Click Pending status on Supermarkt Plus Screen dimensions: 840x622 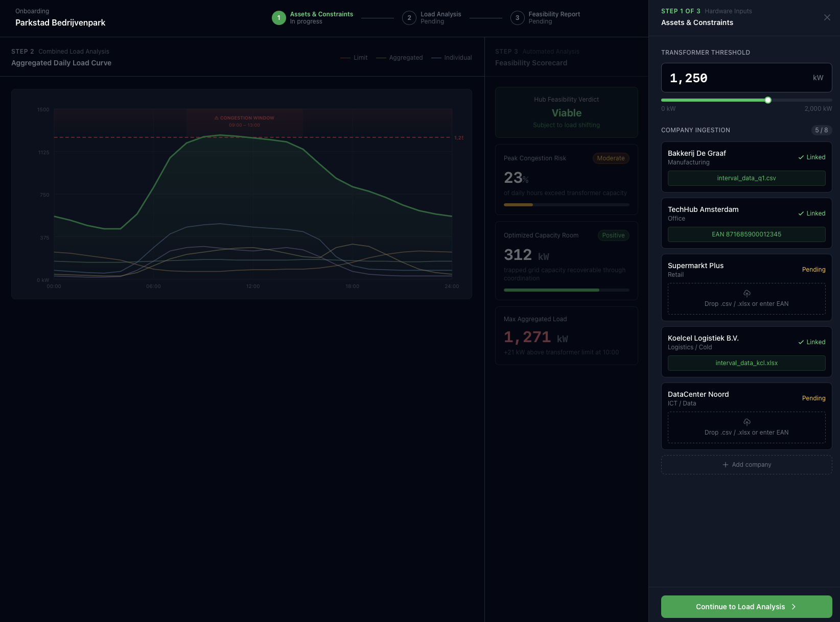[813, 270]
